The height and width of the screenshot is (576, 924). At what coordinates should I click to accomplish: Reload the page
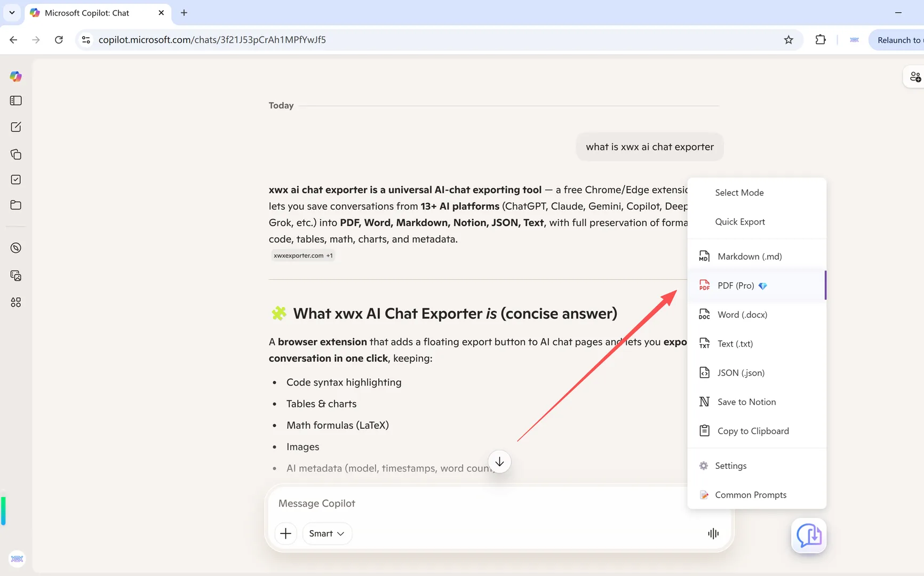click(59, 40)
